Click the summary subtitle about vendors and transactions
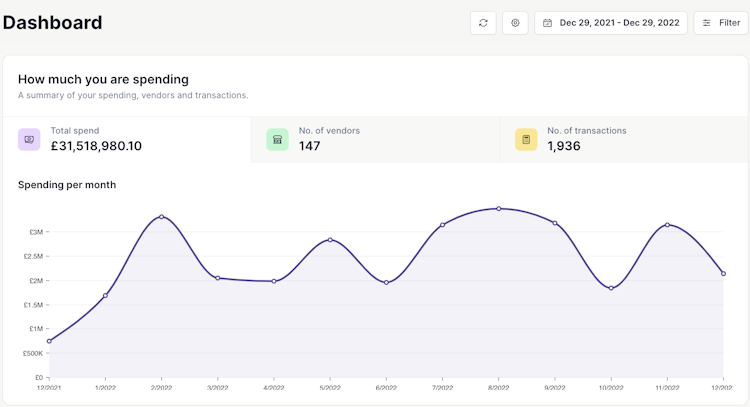Image resolution: width=750 pixels, height=407 pixels. click(133, 95)
